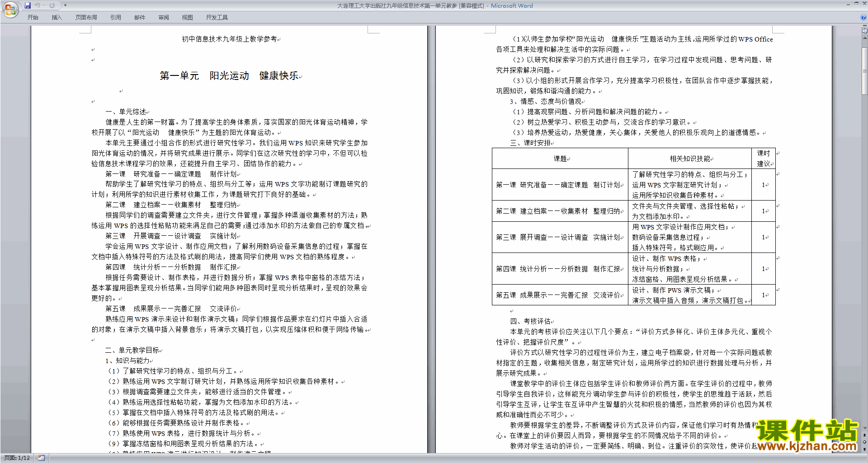Click the vertical scrollbar up arrow
This screenshot has height=463, width=868.
(x=864, y=38)
